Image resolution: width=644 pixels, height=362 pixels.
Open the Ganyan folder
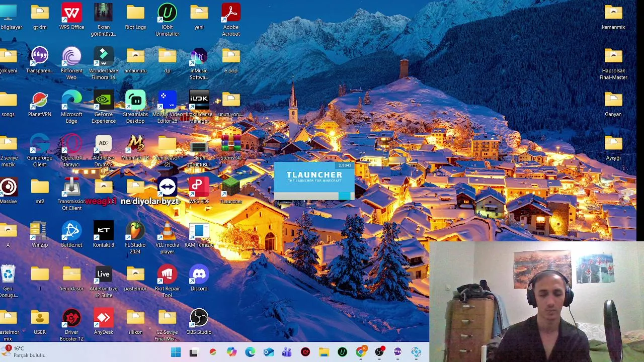[x=613, y=105]
